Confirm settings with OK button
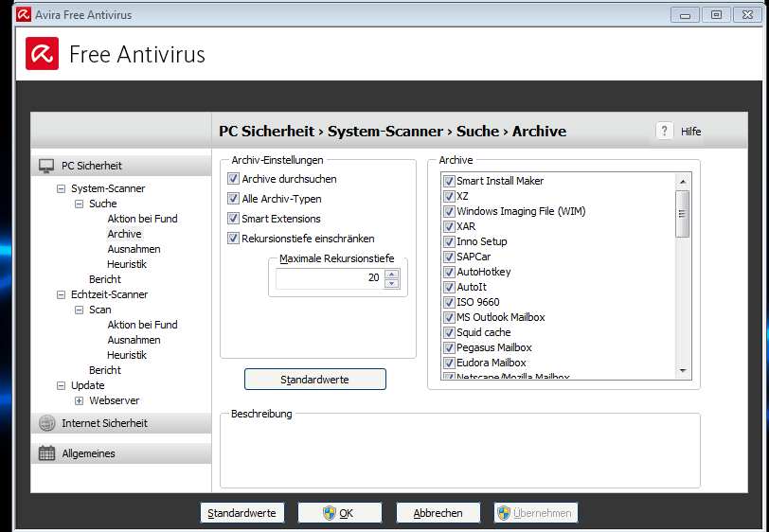 pos(340,513)
